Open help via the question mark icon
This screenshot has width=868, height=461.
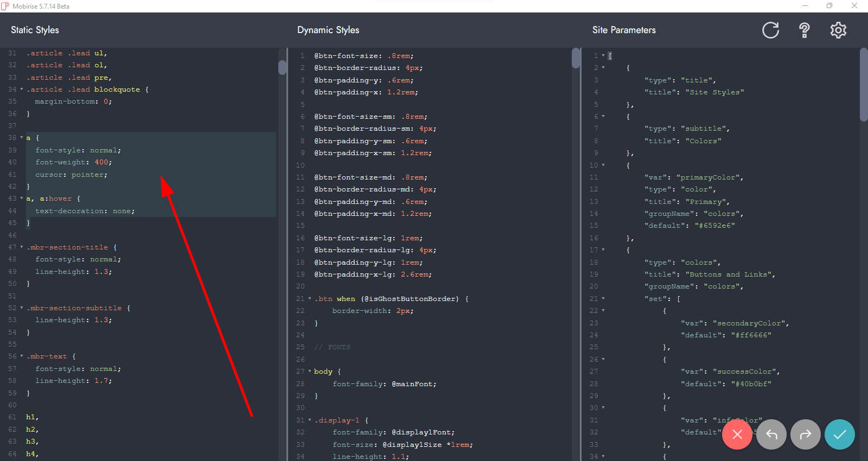[805, 30]
